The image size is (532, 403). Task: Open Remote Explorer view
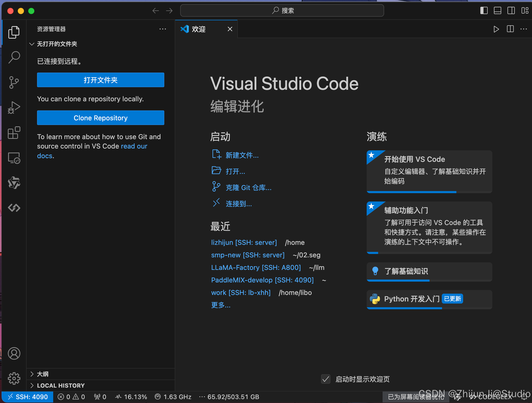coord(14,158)
